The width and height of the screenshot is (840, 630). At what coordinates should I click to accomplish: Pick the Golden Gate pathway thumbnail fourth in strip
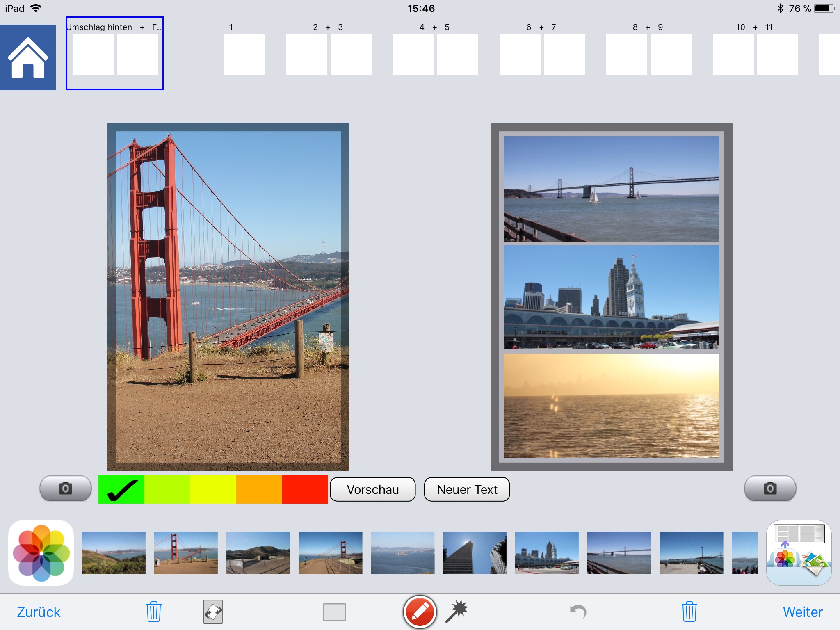pos(331,552)
